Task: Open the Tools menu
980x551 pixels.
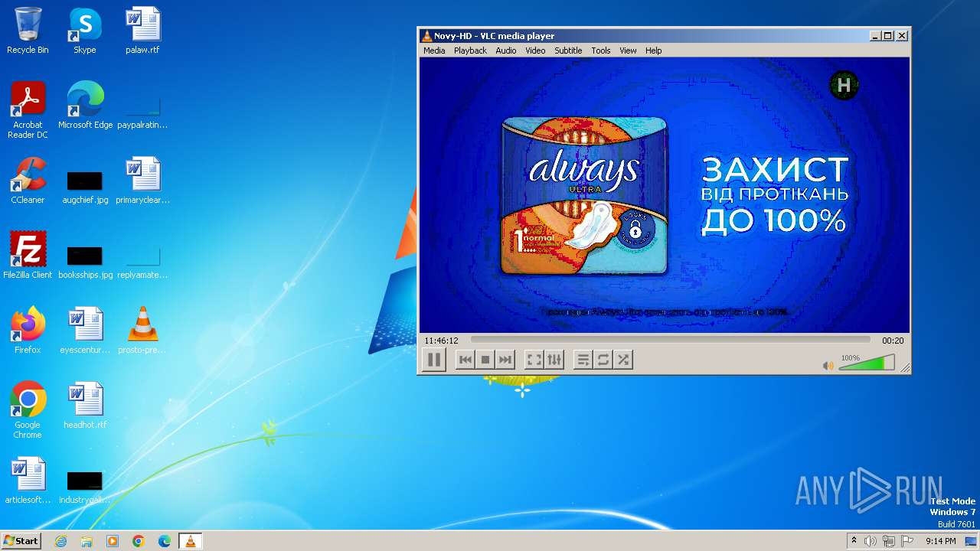Action: click(601, 51)
